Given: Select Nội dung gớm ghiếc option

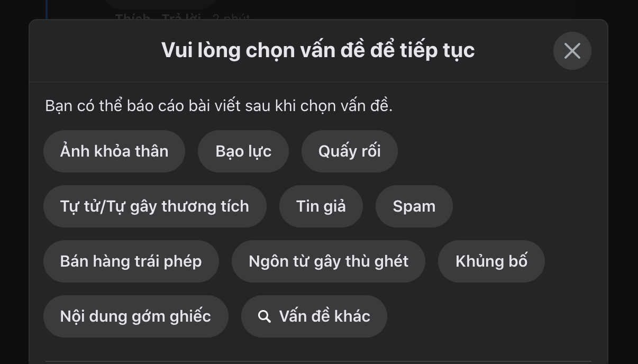Looking at the screenshot, I should coord(135,316).
